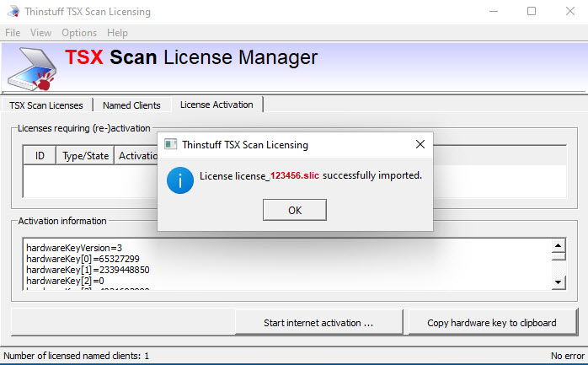Click the activation info scroll up arrow
Viewport: 588px width, 365px height.
pos(558,245)
